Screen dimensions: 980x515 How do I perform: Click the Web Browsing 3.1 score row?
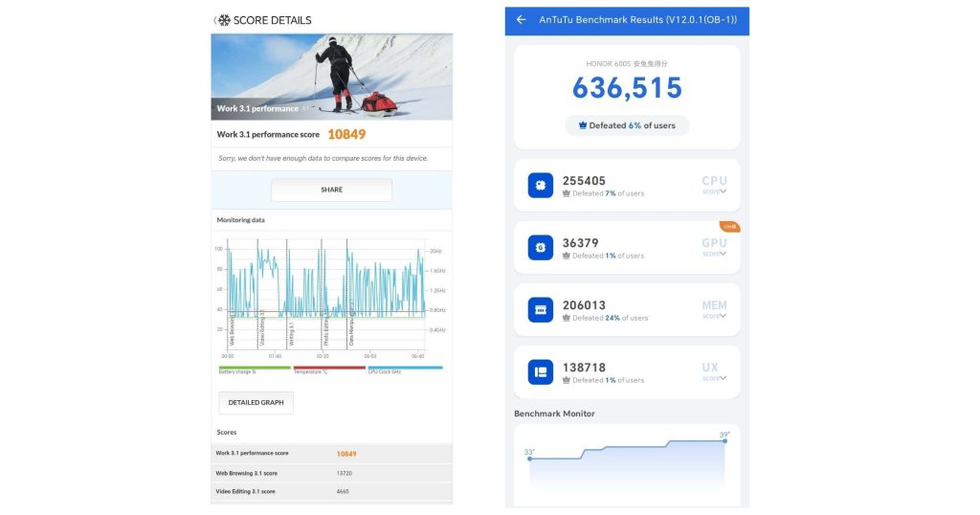(x=331, y=473)
